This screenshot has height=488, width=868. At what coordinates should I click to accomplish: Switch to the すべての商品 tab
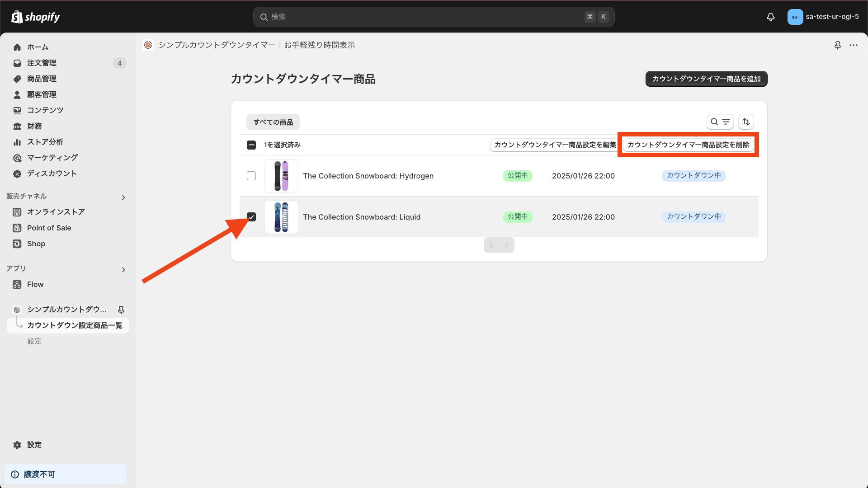pyautogui.click(x=273, y=122)
